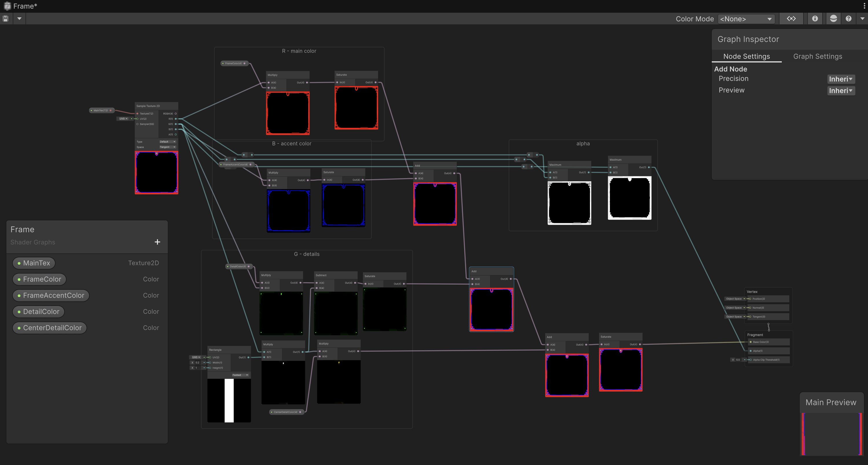Expand the toolbar resources dropdown arrow
This screenshot has height=465, width=868.
(862, 19)
